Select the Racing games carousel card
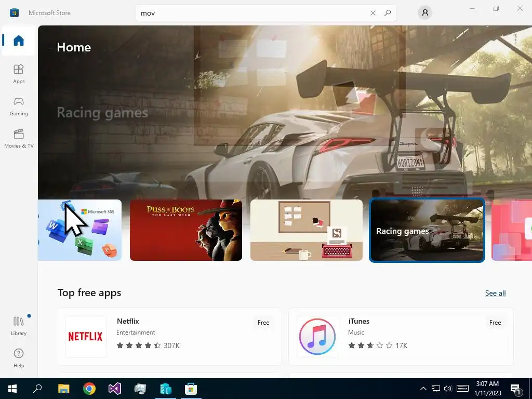532x399 pixels. (427, 230)
